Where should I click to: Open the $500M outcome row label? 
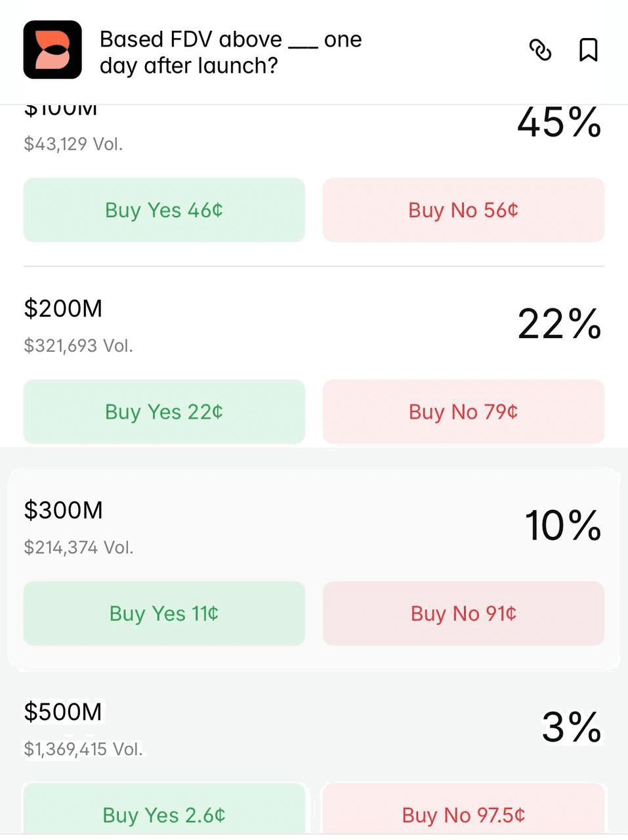tap(63, 711)
